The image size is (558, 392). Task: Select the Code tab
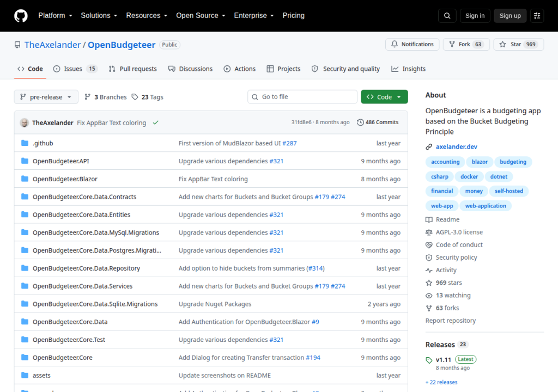point(31,69)
